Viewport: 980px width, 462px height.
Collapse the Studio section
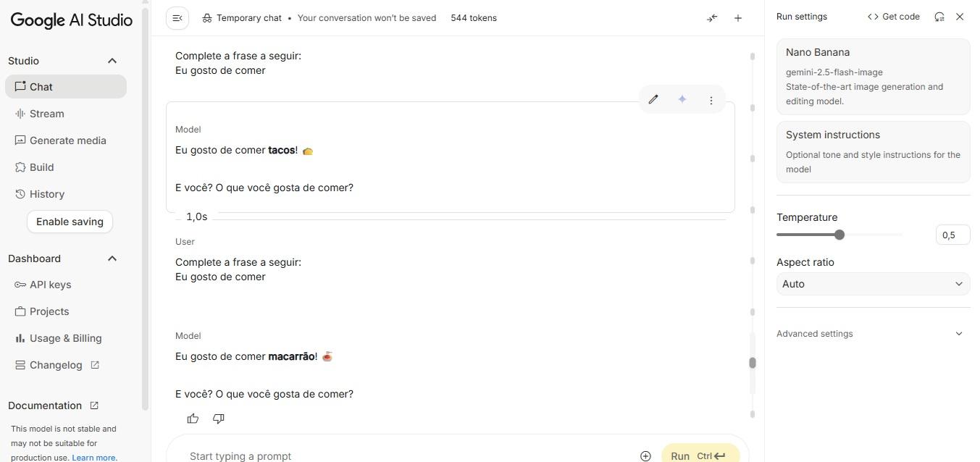(112, 61)
